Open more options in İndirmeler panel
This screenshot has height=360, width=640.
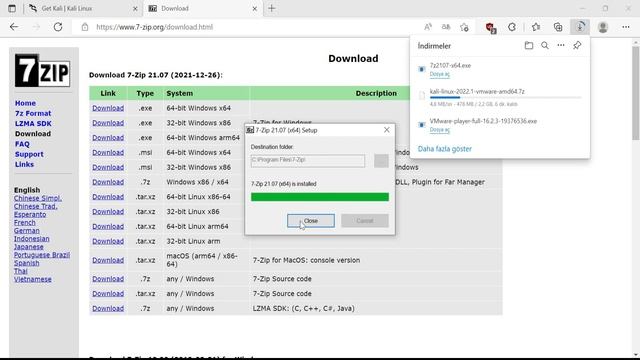pos(561,45)
